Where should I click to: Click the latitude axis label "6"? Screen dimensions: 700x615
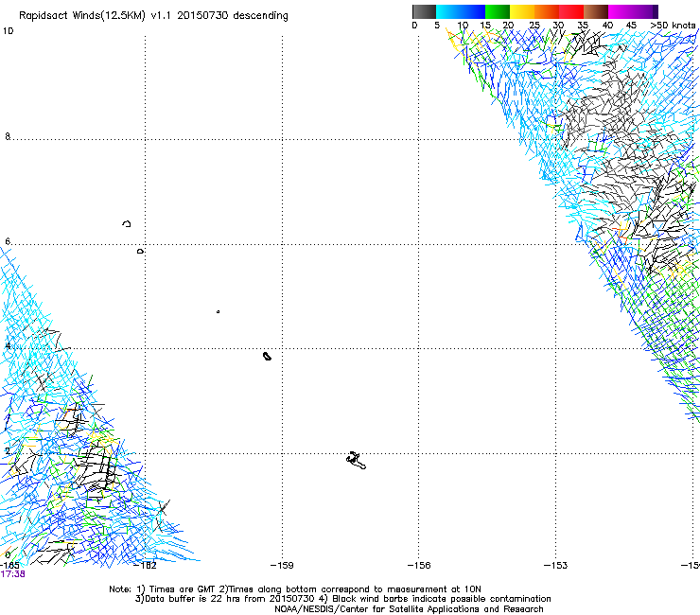tap(8, 241)
